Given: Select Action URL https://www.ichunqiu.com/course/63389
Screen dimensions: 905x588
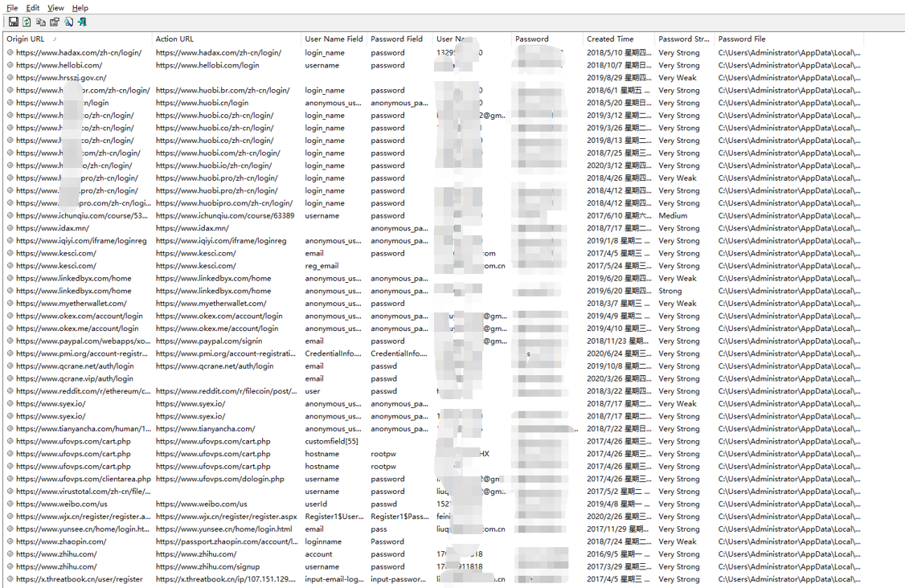Looking at the screenshot, I should (x=224, y=215).
